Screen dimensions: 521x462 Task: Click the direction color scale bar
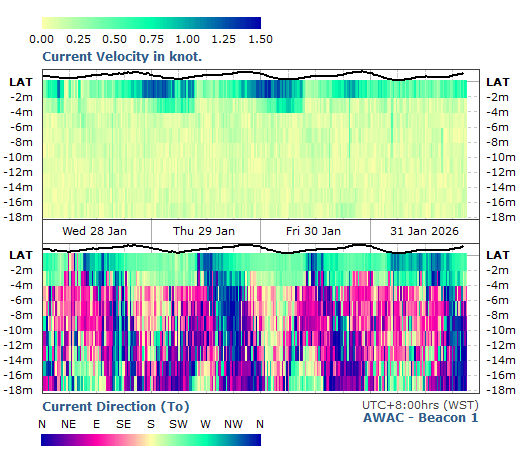click(x=151, y=440)
